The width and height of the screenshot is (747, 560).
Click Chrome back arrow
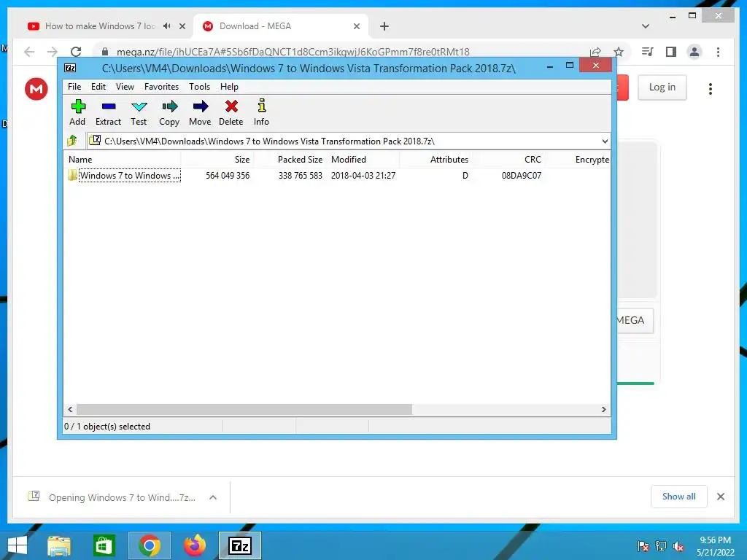click(x=29, y=52)
